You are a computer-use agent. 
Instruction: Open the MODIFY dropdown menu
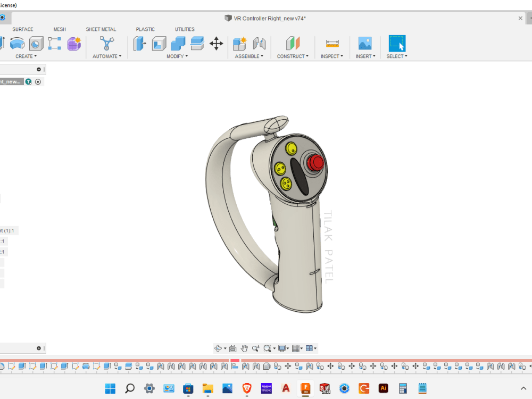click(177, 56)
